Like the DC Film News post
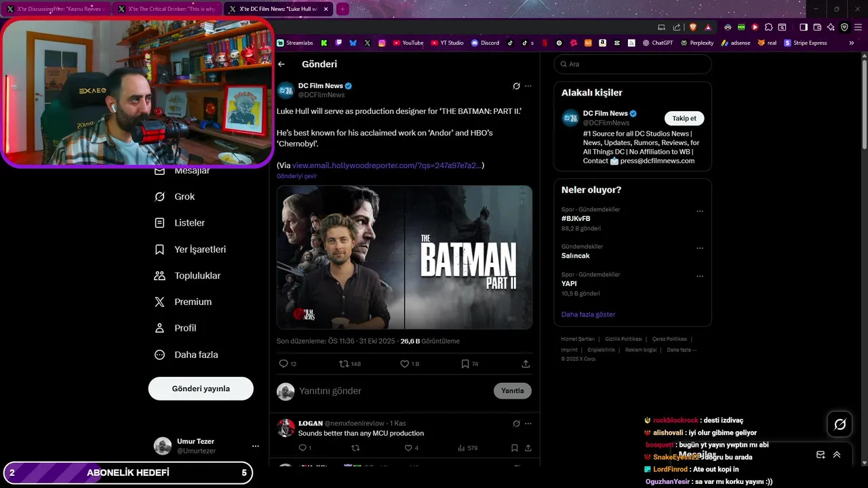 pos(405,364)
